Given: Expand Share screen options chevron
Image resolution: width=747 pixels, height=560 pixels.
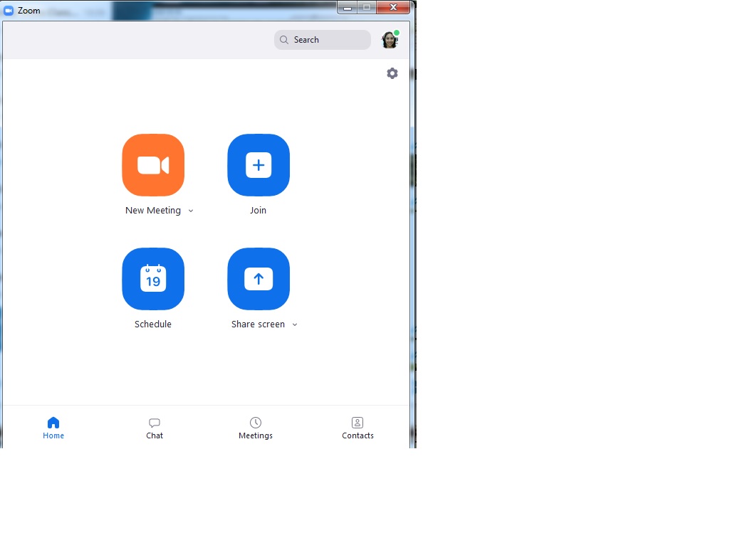Looking at the screenshot, I should pyautogui.click(x=294, y=324).
